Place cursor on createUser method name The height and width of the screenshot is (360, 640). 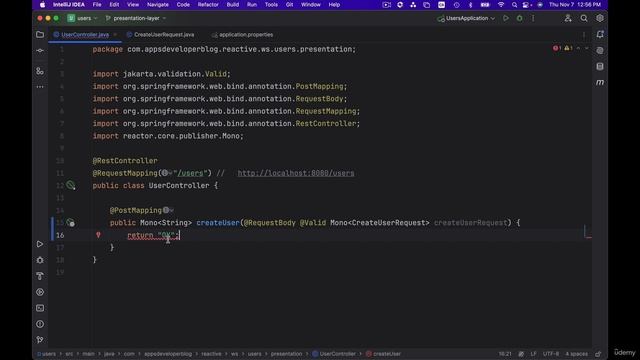tap(218, 223)
